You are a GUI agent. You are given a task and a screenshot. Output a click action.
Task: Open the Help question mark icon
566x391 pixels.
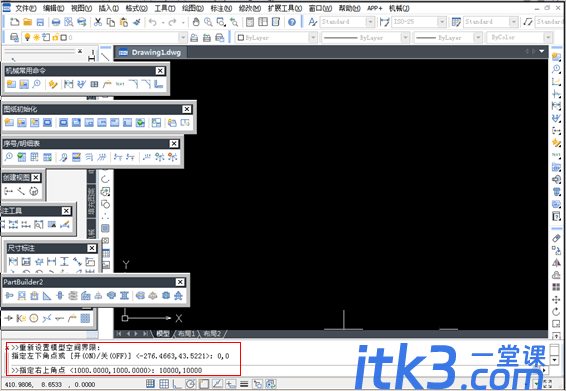coord(292,22)
